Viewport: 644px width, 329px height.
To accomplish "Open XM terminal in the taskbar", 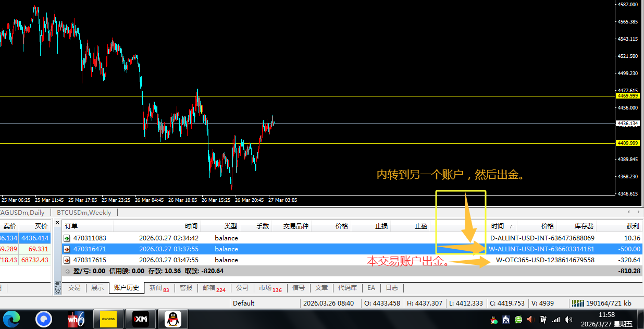I will (141, 319).
